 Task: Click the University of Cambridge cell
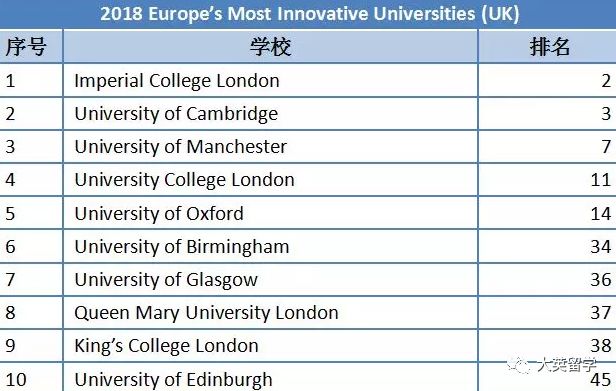click(x=270, y=114)
